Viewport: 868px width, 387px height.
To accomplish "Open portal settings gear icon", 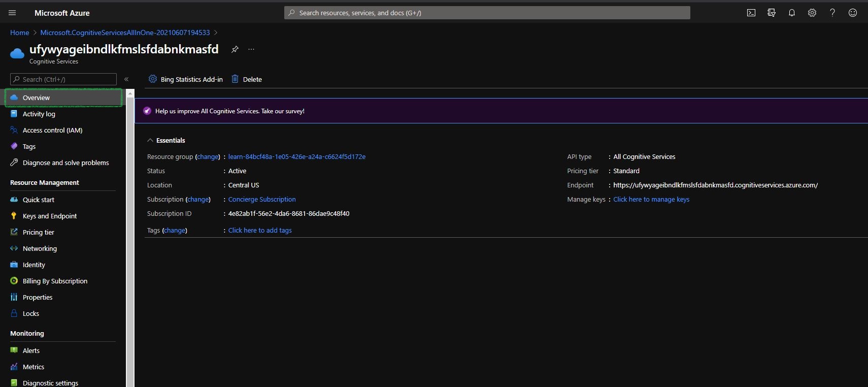I will pos(812,13).
